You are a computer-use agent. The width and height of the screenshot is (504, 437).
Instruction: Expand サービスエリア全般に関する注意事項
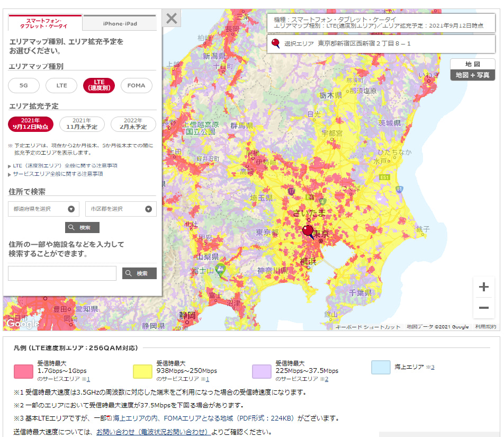coord(58,174)
